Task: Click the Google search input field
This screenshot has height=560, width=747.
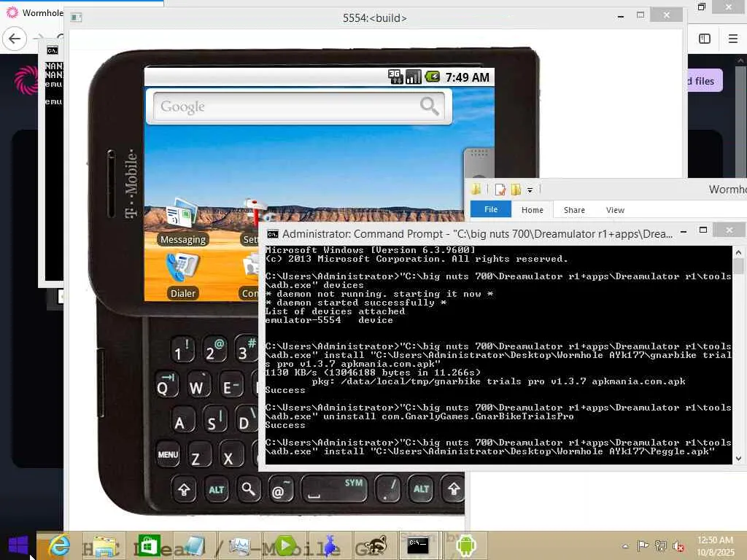Action: (298, 106)
